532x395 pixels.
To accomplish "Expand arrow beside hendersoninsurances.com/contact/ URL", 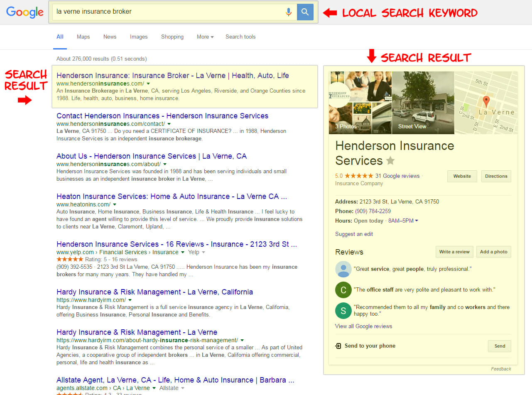I will [x=169, y=124].
